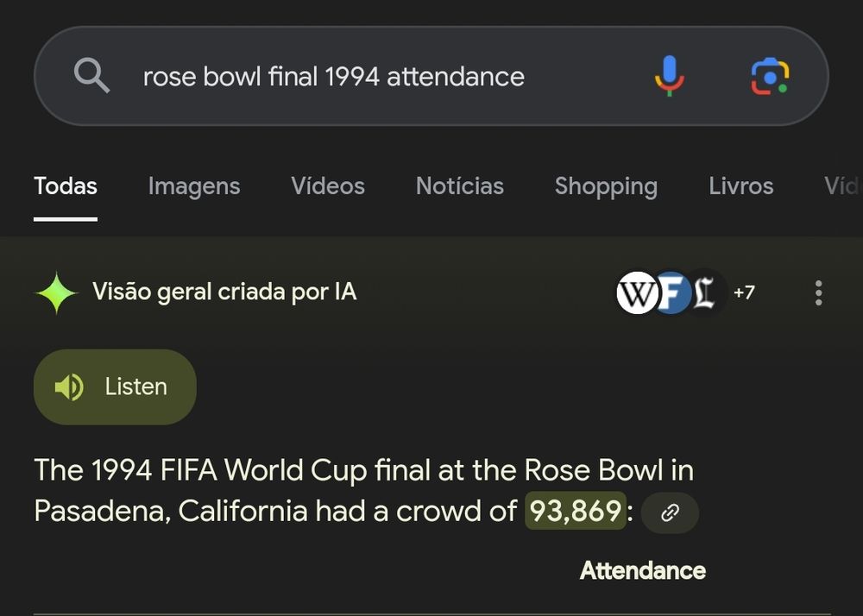Tap the magnifying glass search icon
This screenshot has width=863, height=616.
pyautogui.click(x=92, y=76)
